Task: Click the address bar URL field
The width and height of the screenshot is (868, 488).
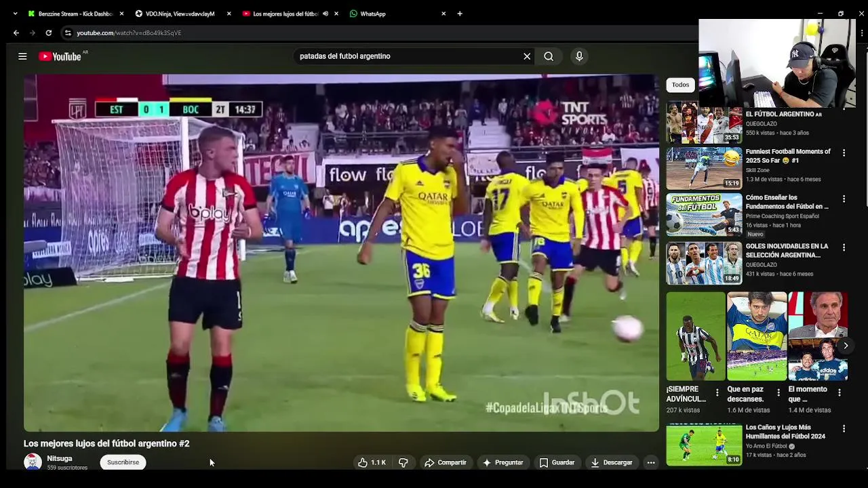Action: [380, 33]
